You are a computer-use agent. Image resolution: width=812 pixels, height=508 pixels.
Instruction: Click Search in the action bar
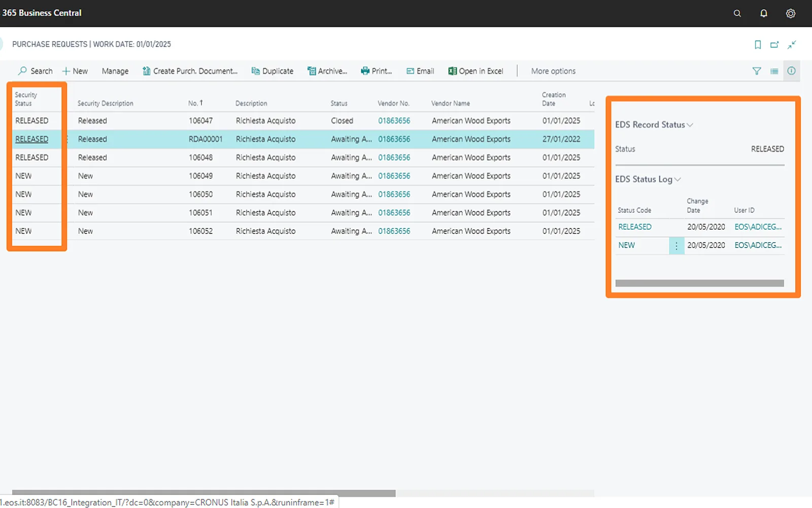click(x=35, y=71)
